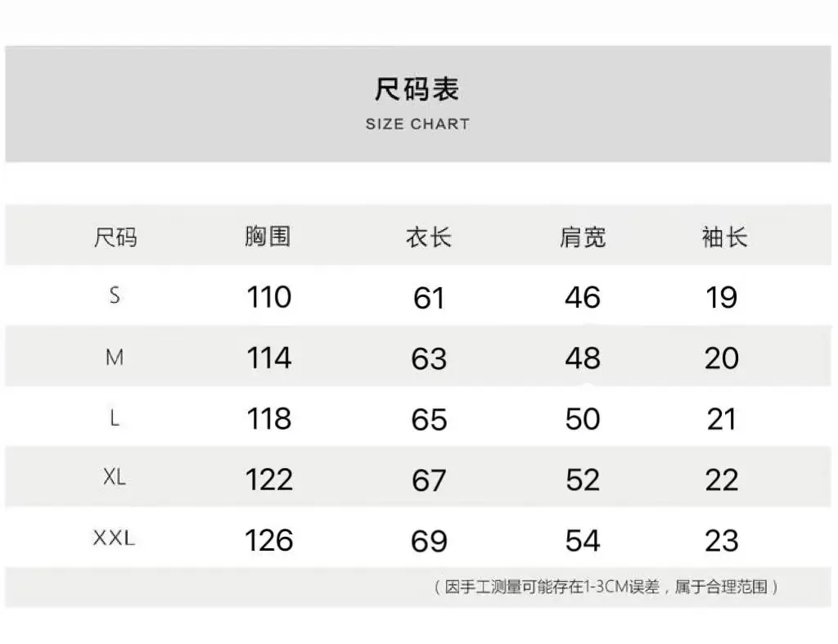This screenshot has width=838, height=644.
Task: Click the M size row label
Action: pos(115,357)
